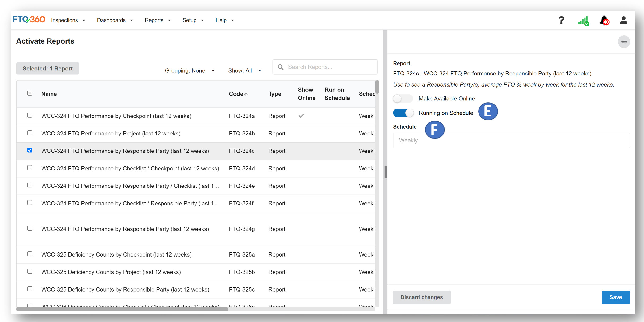Open the Reports menu

(157, 20)
